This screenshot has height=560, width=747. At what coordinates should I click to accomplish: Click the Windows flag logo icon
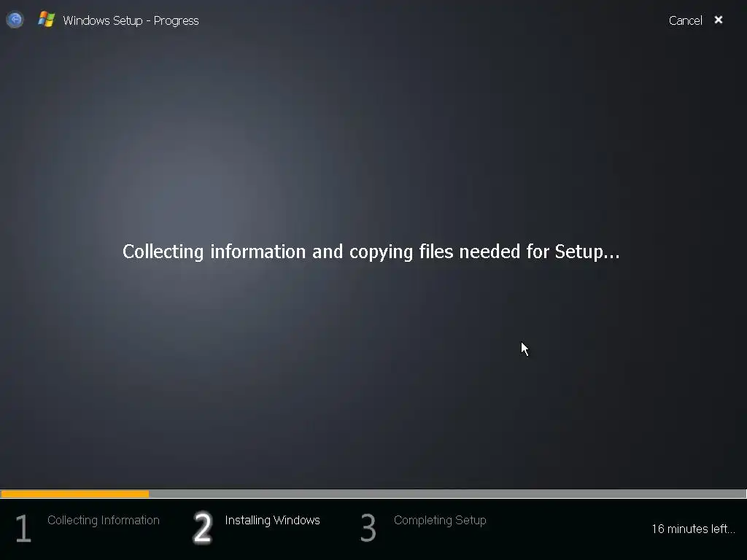[46, 20]
